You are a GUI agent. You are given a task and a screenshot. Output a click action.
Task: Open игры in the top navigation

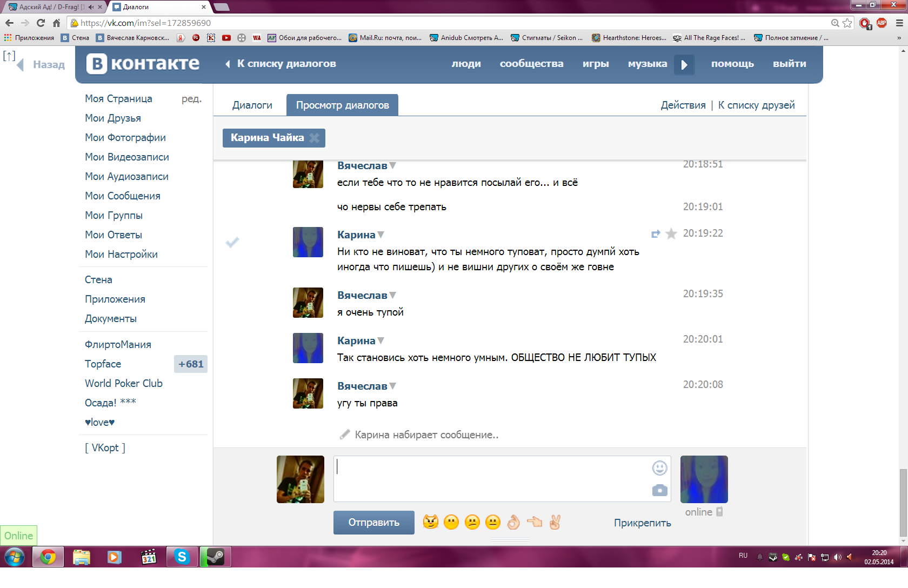click(x=596, y=64)
